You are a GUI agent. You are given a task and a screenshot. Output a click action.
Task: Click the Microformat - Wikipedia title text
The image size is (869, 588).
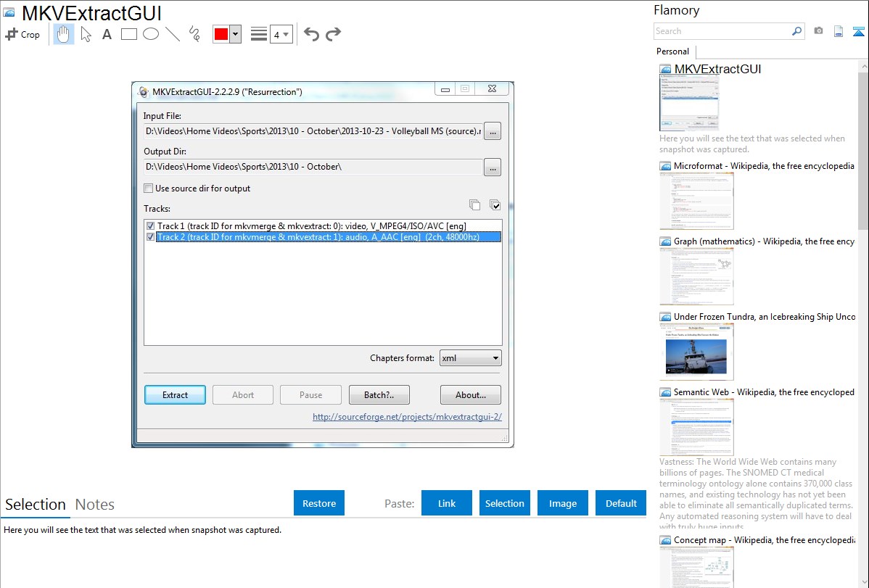765,166
